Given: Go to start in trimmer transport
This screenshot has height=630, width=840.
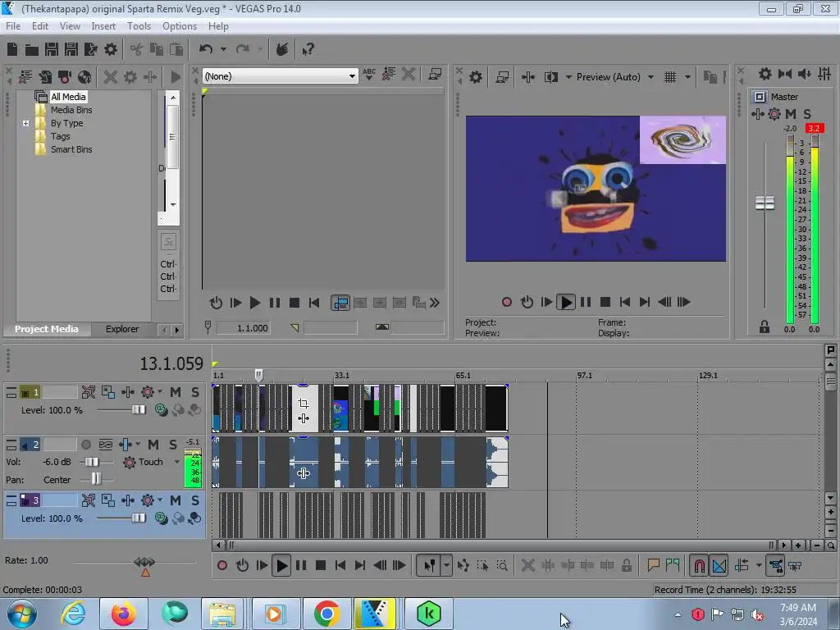Looking at the screenshot, I should (x=314, y=303).
